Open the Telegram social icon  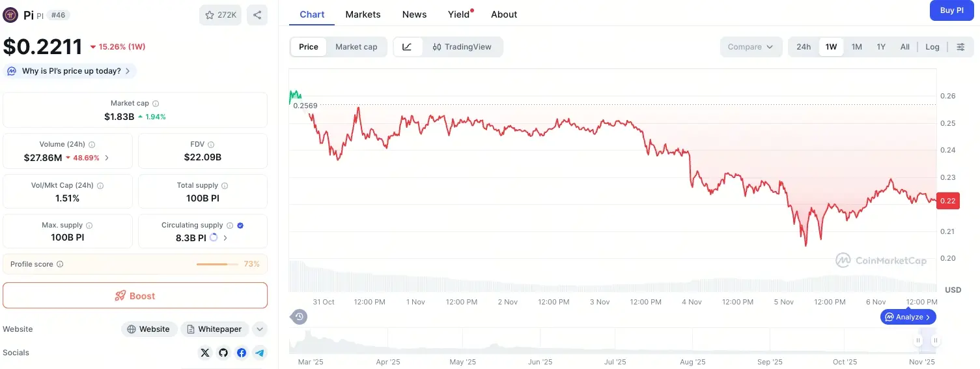[260, 353]
